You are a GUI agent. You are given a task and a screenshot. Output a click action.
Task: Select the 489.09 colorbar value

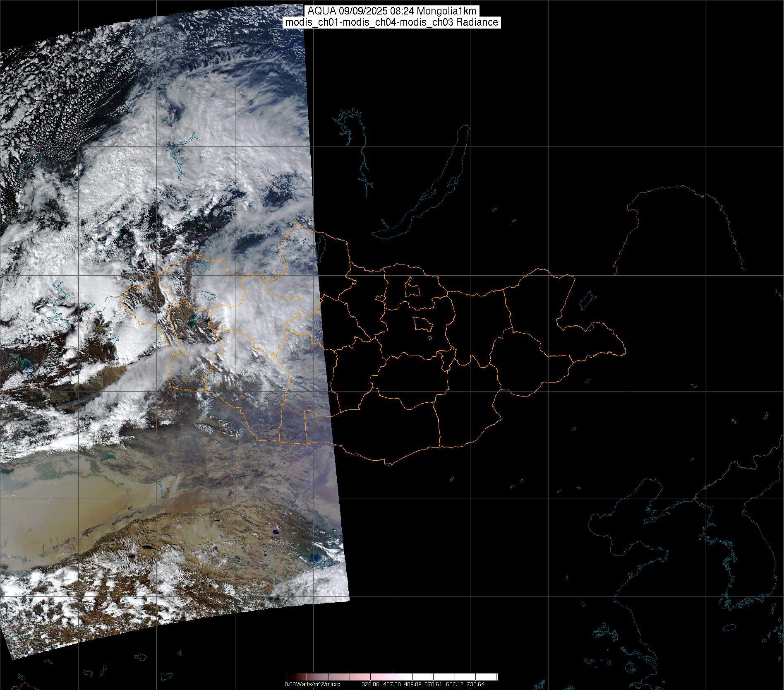point(412,684)
